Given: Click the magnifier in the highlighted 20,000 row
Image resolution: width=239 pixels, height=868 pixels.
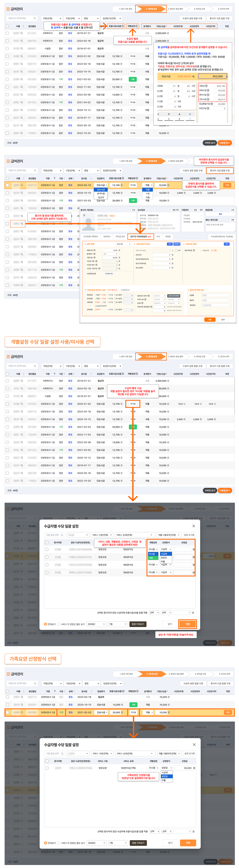Looking at the screenshot, I should point(22,712).
